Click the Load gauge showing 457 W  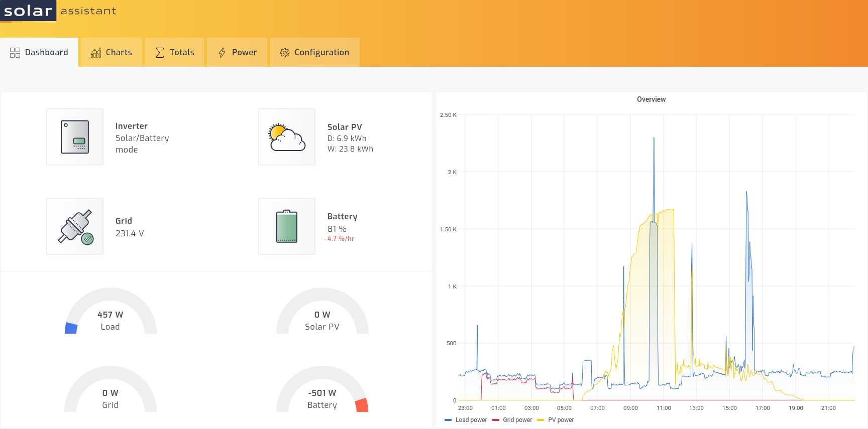[x=111, y=311]
